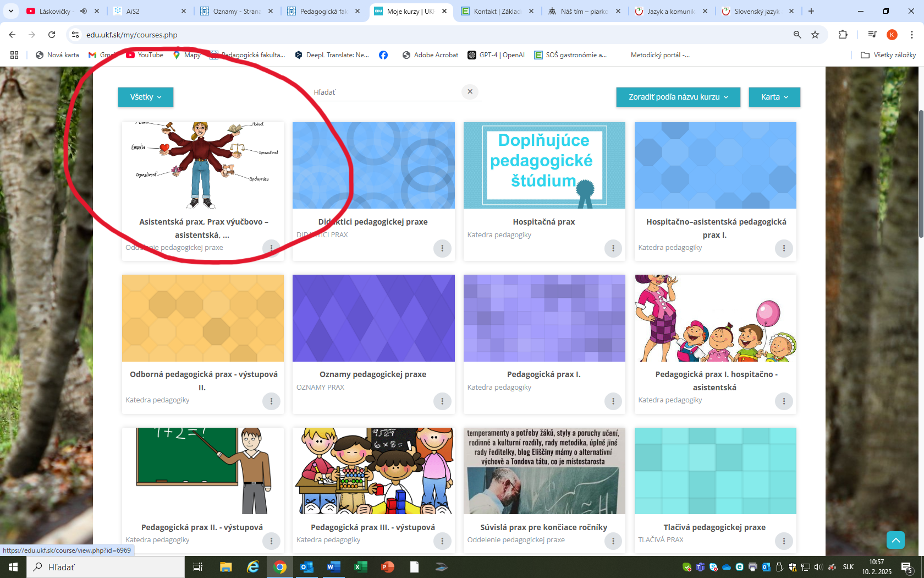Open options menu for Pedagogická prax III. výstupová card
This screenshot has width=924, height=578.
pos(442,541)
